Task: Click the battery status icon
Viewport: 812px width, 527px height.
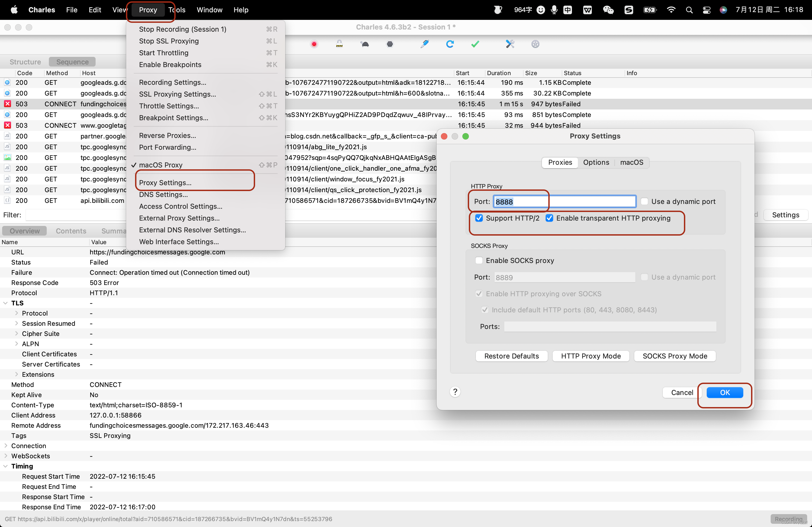Action: click(650, 10)
